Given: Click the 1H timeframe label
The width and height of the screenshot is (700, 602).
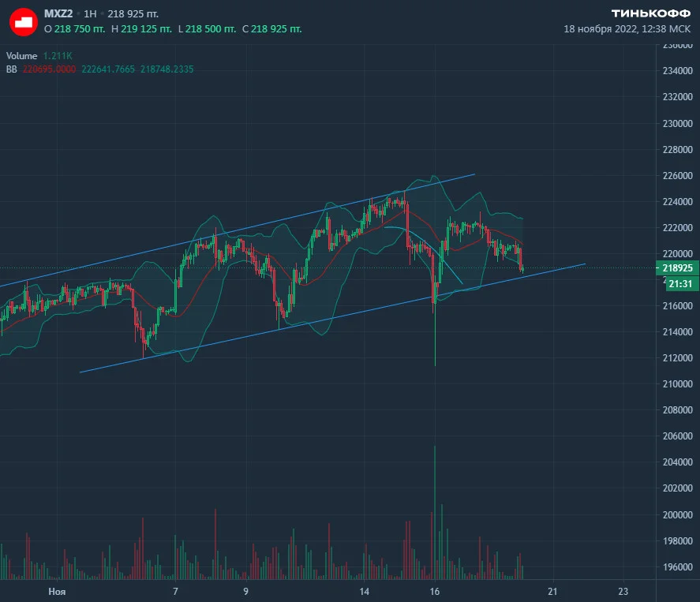Looking at the screenshot, I should 90,14.
